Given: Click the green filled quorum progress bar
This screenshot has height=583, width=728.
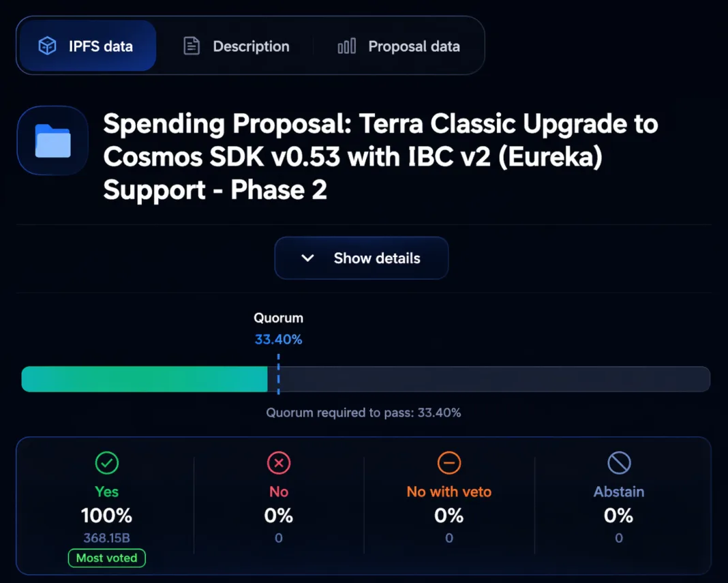Looking at the screenshot, I should (x=145, y=379).
